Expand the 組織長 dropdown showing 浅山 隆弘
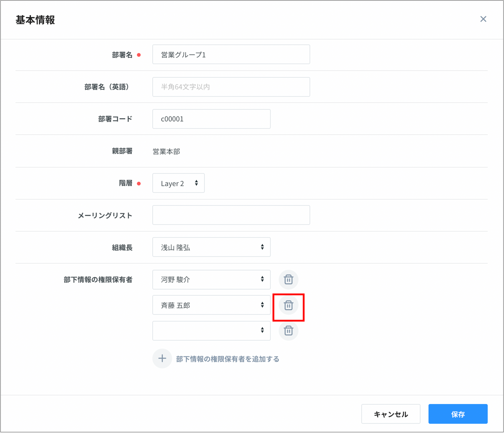The height and width of the screenshot is (433, 504). coord(211,247)
